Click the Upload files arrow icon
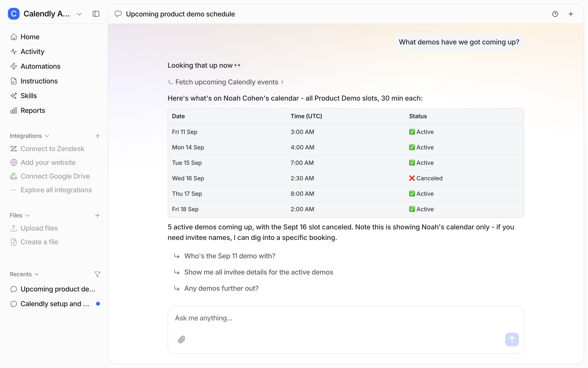This screenshot has height=368, width=588. pos(14,228)
